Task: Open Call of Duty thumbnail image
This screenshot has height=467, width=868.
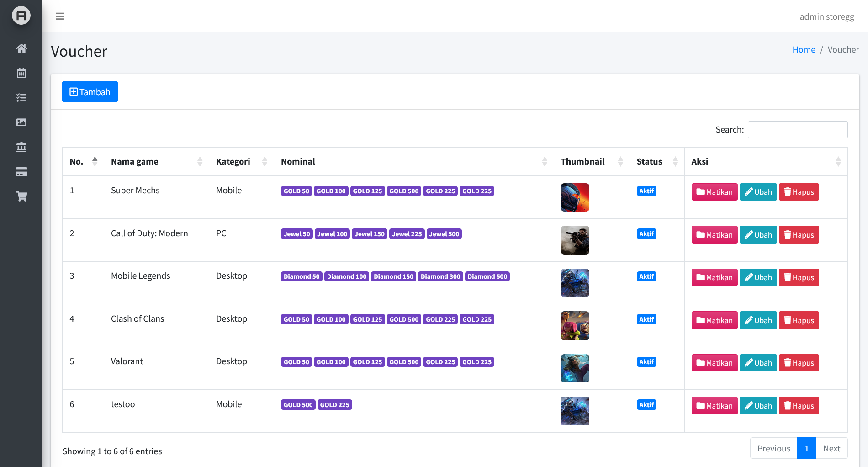Action: 575,240
